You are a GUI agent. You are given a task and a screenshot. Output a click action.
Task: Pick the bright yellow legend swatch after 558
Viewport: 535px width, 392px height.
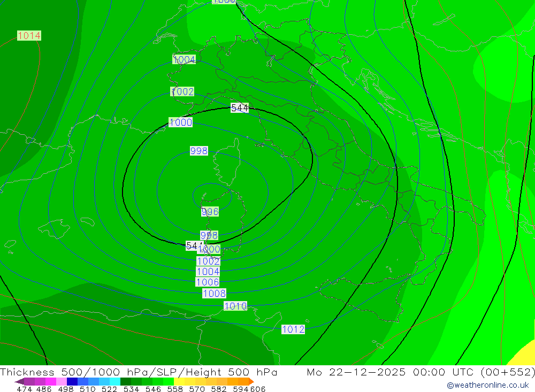pos(179,381)
